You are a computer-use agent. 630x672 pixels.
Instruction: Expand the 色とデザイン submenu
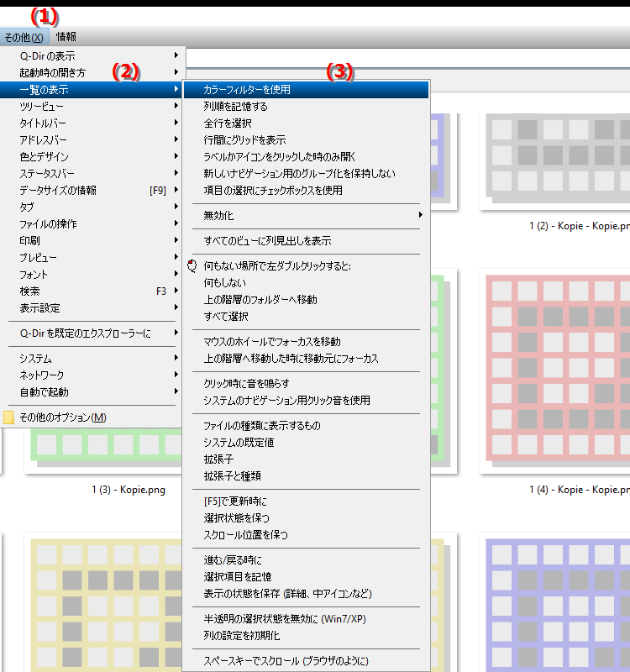click(92, 156)
